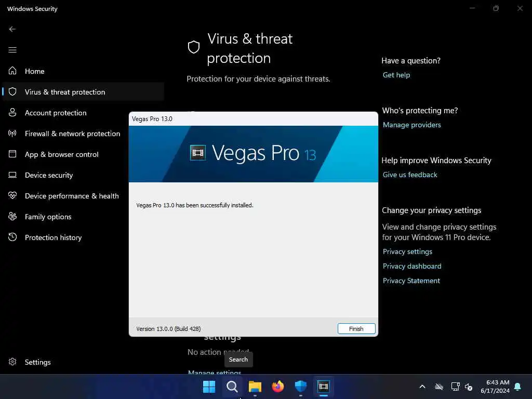Screen dimensions: 532x399
Task: Click the Vegas Pro 13.0 dialog title bar
Action: (x=254, y=119)
